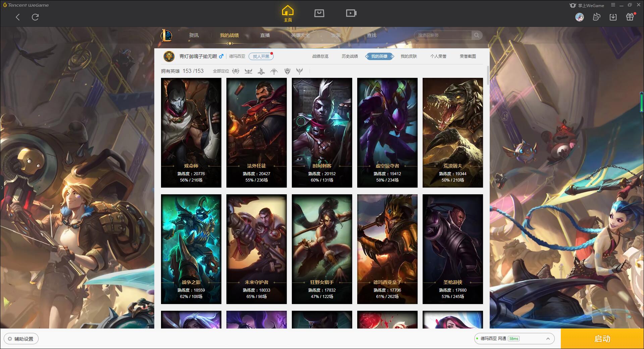Screen dimensions: 644x349
Task: Open the store bag icon
Action: (x=319, y=13)
